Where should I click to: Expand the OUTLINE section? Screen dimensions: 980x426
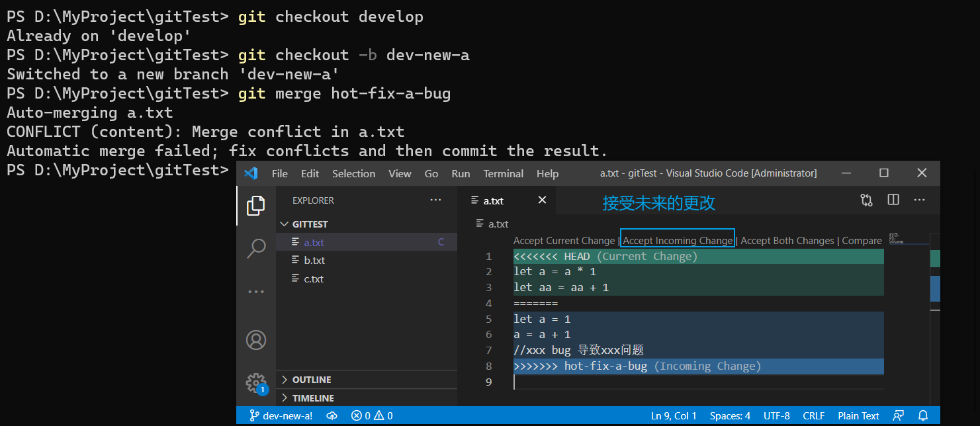click(x=312, y=380)
